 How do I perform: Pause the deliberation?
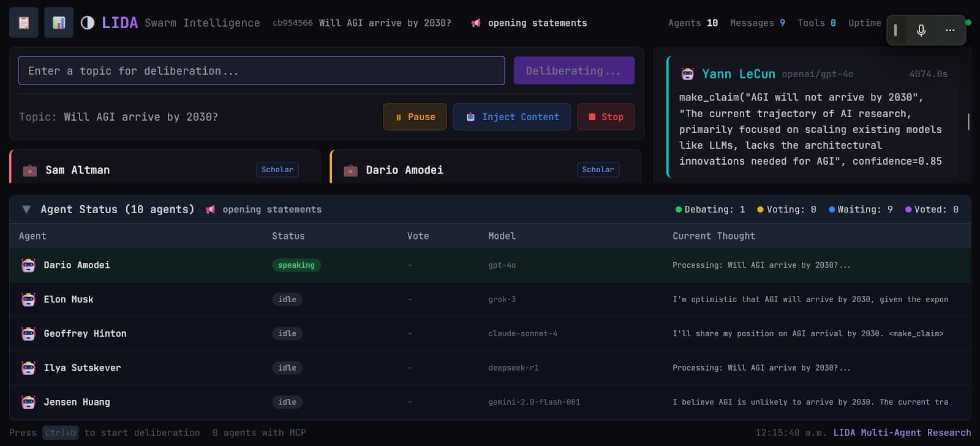coord(415,117)
